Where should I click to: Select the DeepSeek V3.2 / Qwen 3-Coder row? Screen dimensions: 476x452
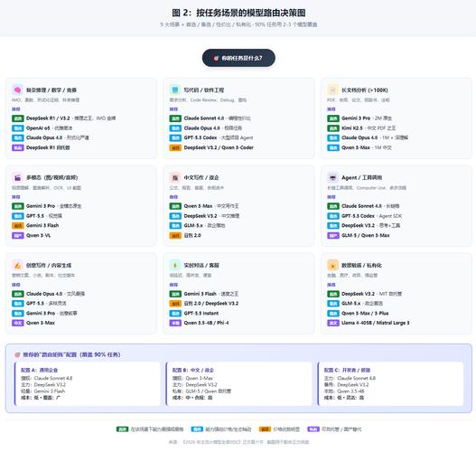(211, 147)
